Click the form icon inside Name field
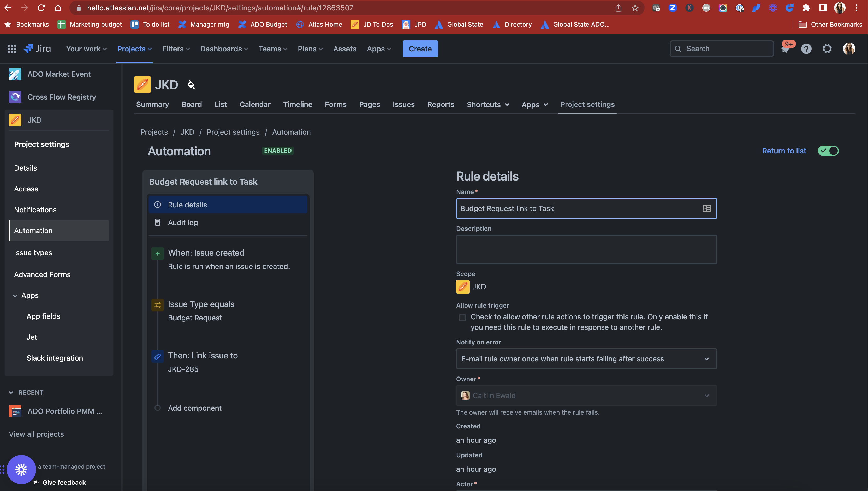 (707, 208)
